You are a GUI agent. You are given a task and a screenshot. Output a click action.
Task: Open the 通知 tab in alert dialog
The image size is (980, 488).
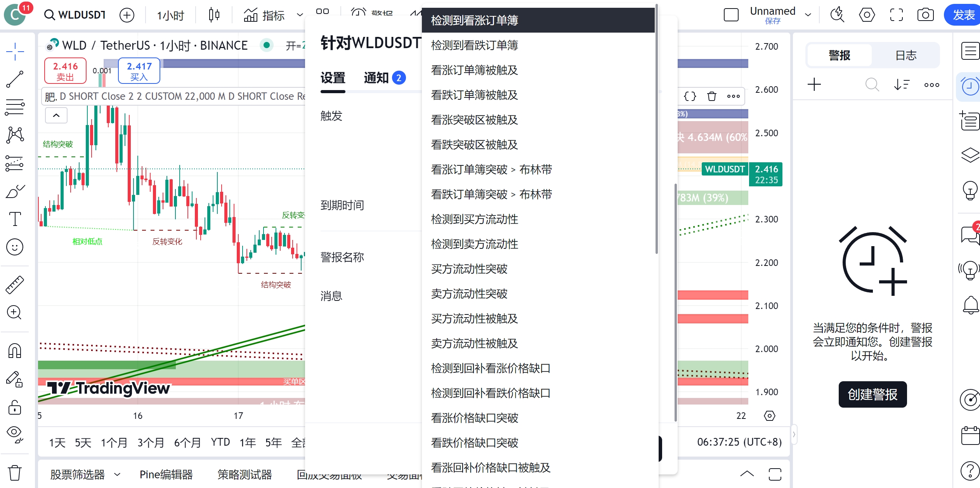[x=385, y=78]
